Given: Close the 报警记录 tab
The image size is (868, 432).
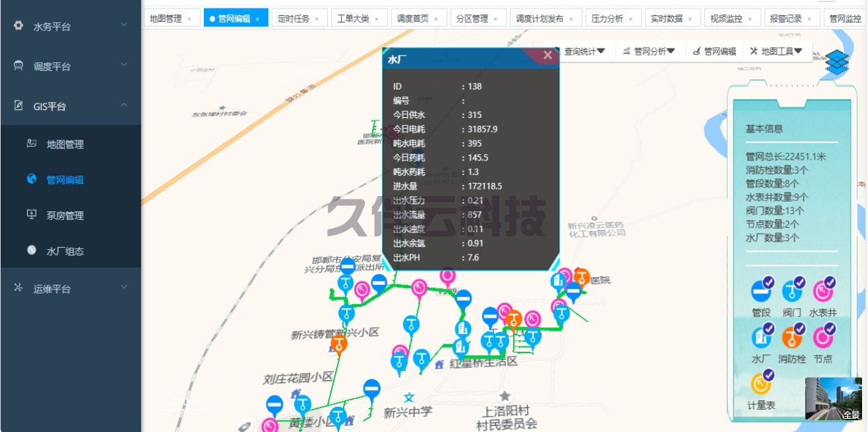Looking at the screenshot, I should tap(809, 19).
